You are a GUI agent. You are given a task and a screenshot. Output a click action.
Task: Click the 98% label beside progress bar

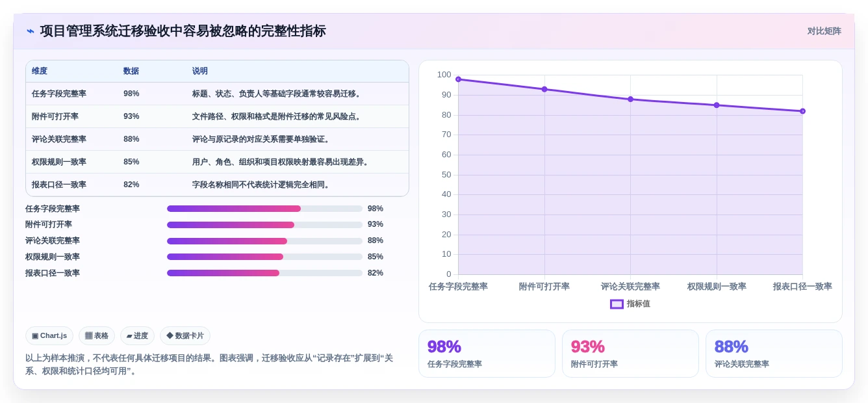tap(376, 209)
